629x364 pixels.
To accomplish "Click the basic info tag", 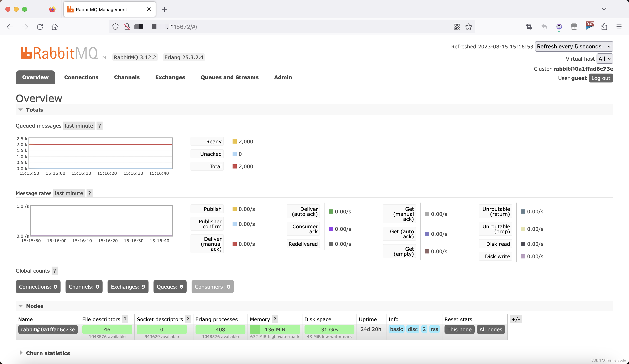I will pyautogui.click(x=396, y=329).
